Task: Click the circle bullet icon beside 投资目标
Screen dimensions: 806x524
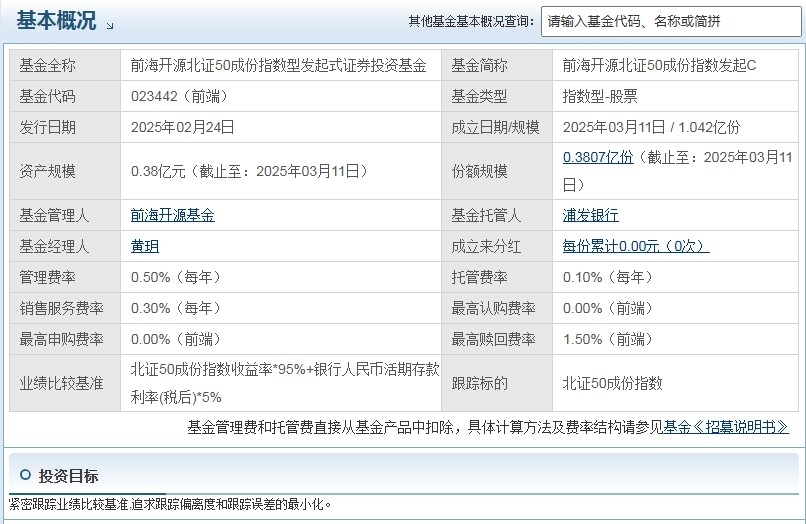Action: (25, 475)
